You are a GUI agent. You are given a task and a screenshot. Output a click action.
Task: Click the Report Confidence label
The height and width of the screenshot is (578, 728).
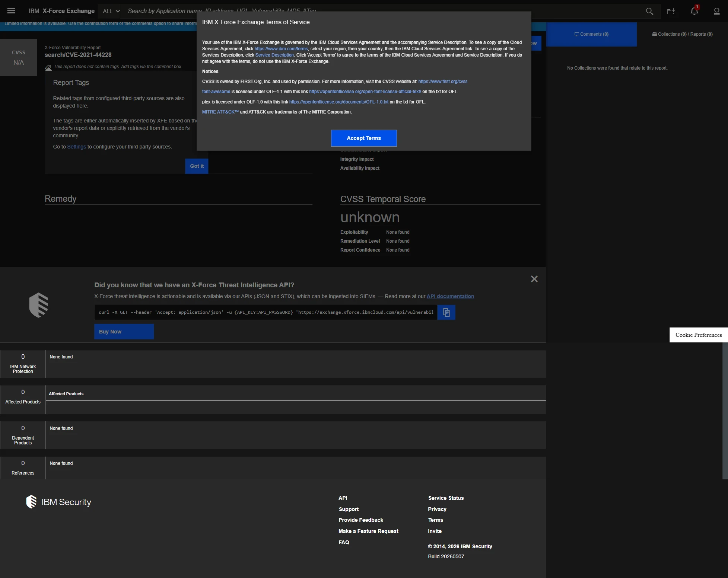360,250
